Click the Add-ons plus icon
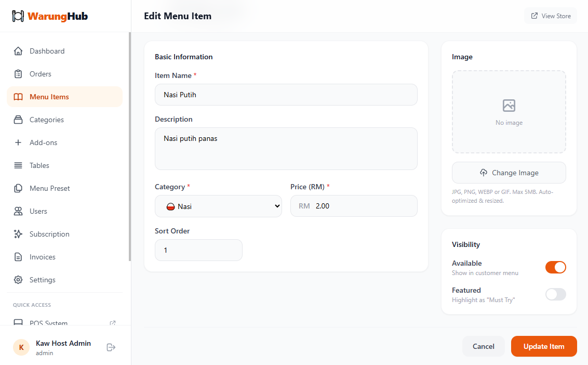 tap(18, 142)
